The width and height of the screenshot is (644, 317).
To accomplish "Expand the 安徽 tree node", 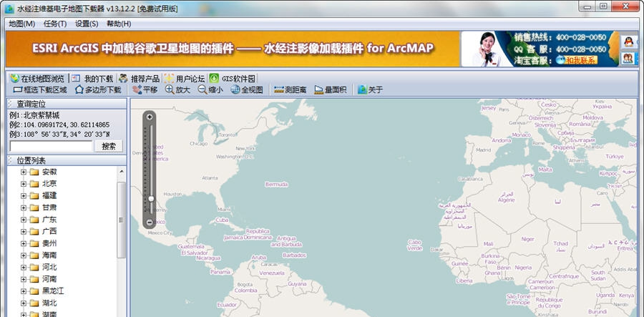I will pyautogui.click(x=24, y=172).
